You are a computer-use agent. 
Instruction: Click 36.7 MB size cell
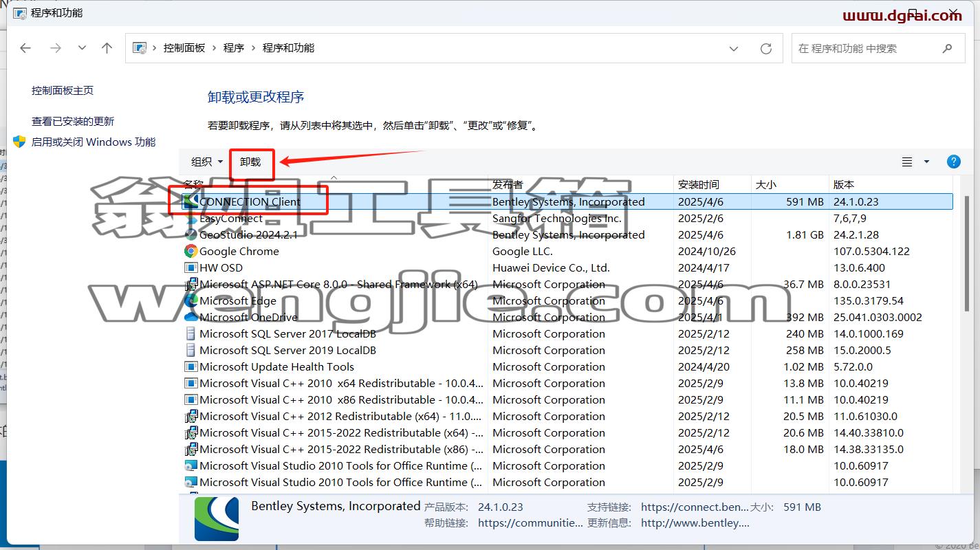(x=803, y=285)
